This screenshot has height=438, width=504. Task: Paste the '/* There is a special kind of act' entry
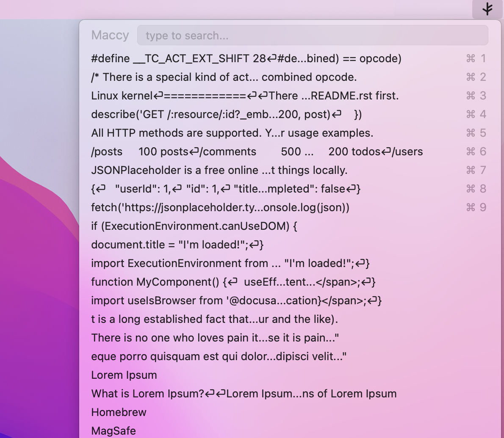290,77
